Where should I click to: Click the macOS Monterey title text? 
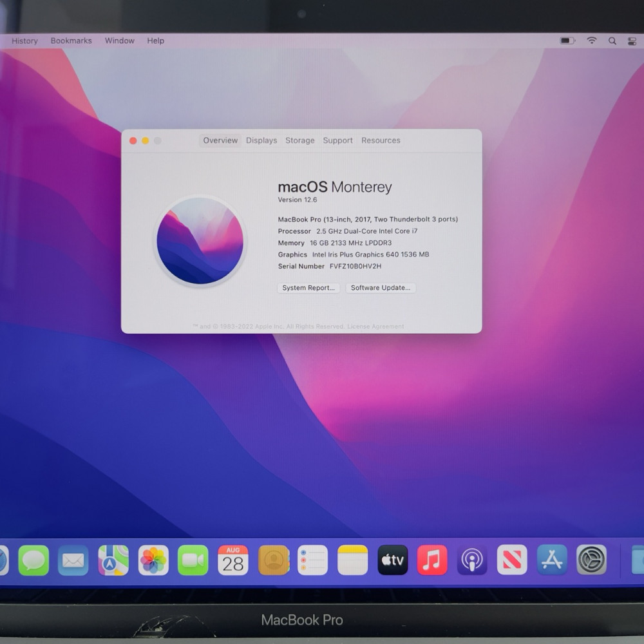[x=335, y=187]
